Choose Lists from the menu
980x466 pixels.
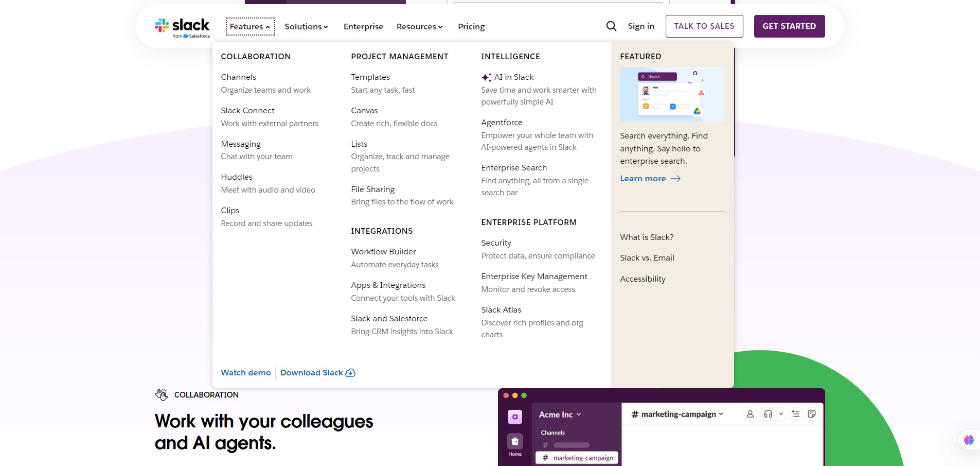pos(359,144)
